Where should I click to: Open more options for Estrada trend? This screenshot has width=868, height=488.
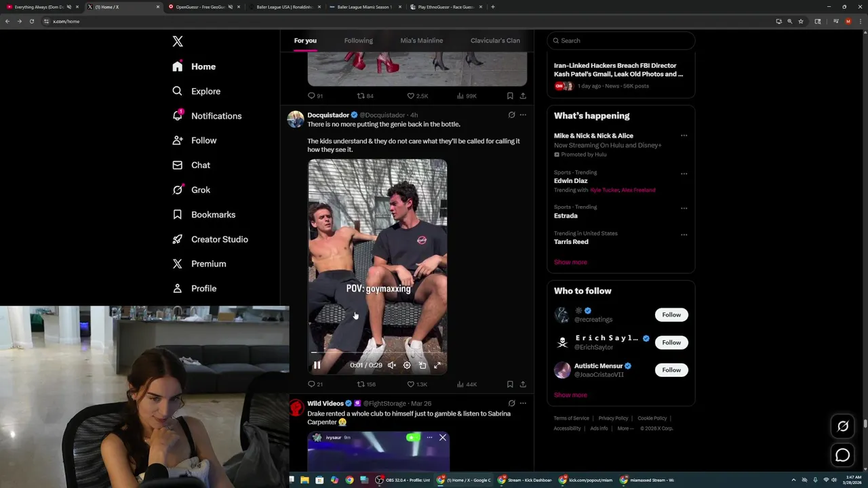point(684,208)
